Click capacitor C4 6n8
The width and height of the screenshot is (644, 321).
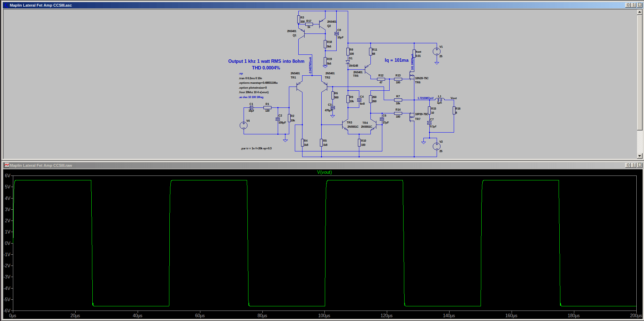[359, 100]
